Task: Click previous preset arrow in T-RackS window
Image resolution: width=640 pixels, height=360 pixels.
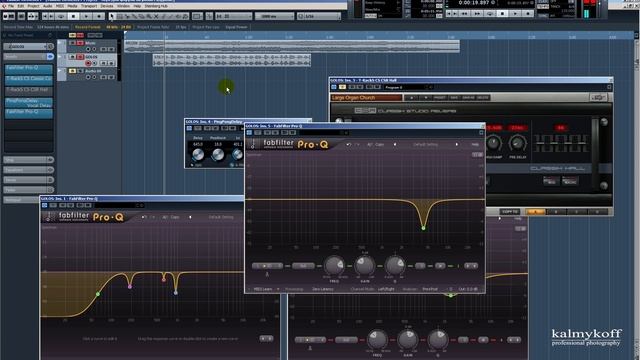Action: coord(411,98)
